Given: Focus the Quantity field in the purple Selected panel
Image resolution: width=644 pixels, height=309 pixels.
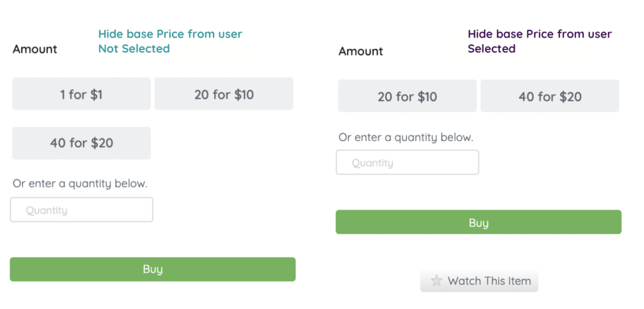Looking at the screenshot, I should (x=407, y=162).
